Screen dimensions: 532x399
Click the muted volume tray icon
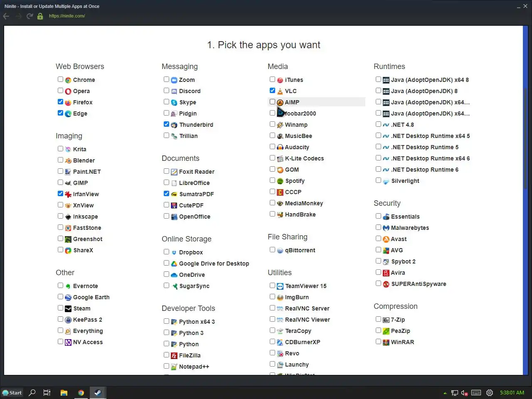tap(465, 393)
